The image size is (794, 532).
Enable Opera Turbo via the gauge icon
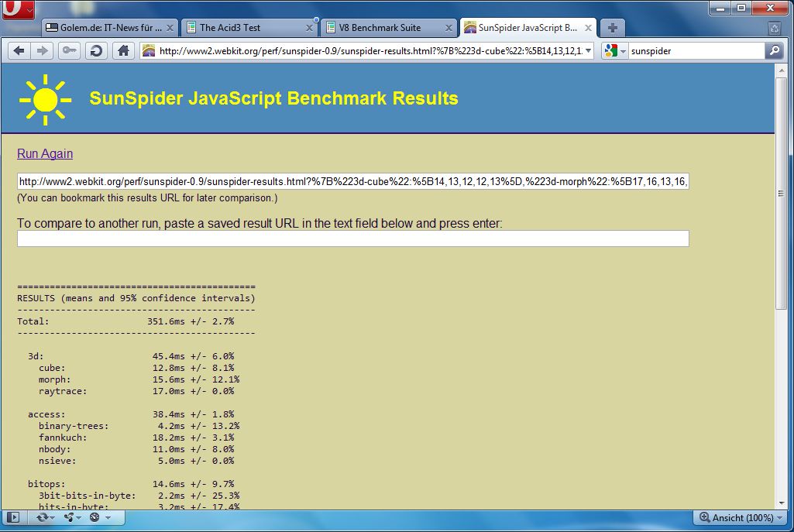(x=95, y=517)
